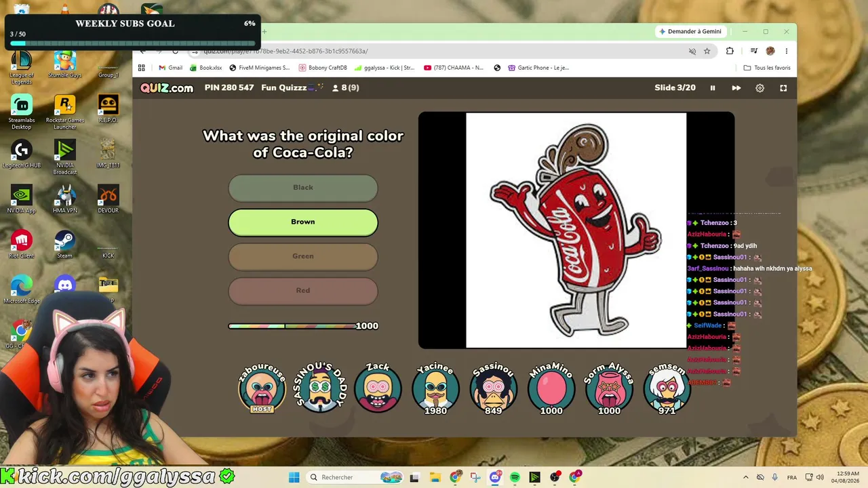Screen dimensions: 868x488
Task: Open the DEVOUR game shortcut
Action: click(108, 199)
